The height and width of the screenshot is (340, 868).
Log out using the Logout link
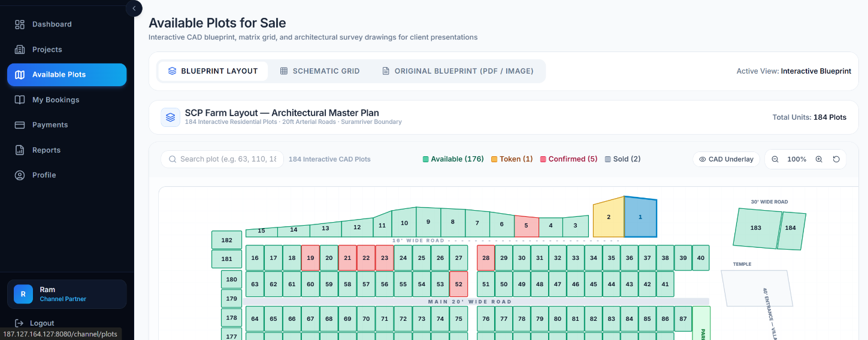[42, 323]
